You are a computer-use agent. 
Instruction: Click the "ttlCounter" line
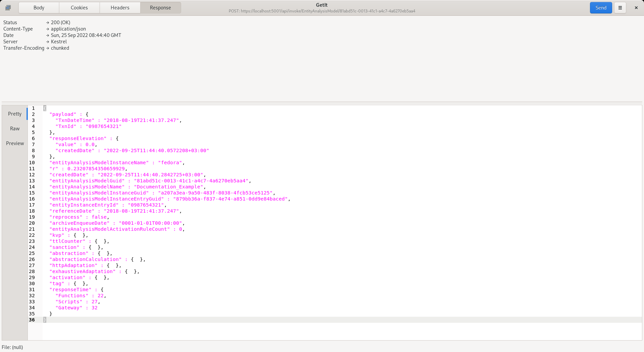(79, 241)
